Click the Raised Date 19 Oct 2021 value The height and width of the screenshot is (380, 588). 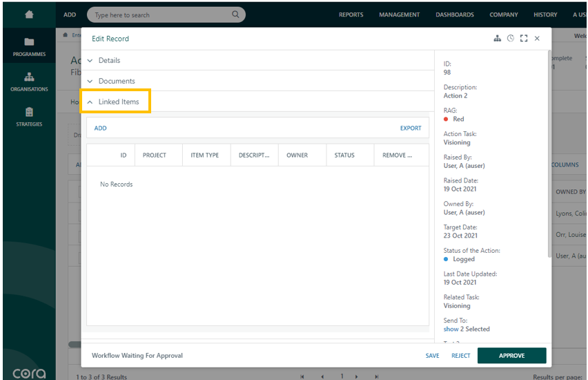pos(460,189)
